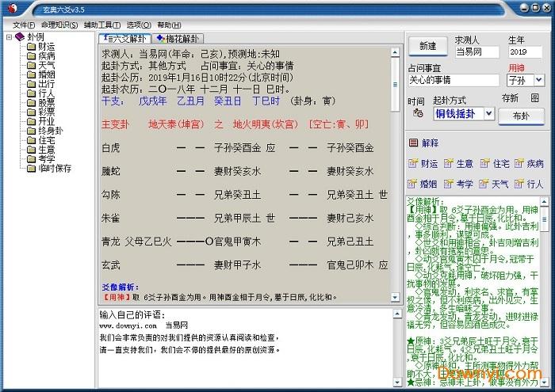Open the 辅助工具(T) menu
The height and width of the screenshot is (392, 555).
click(102, 25)
